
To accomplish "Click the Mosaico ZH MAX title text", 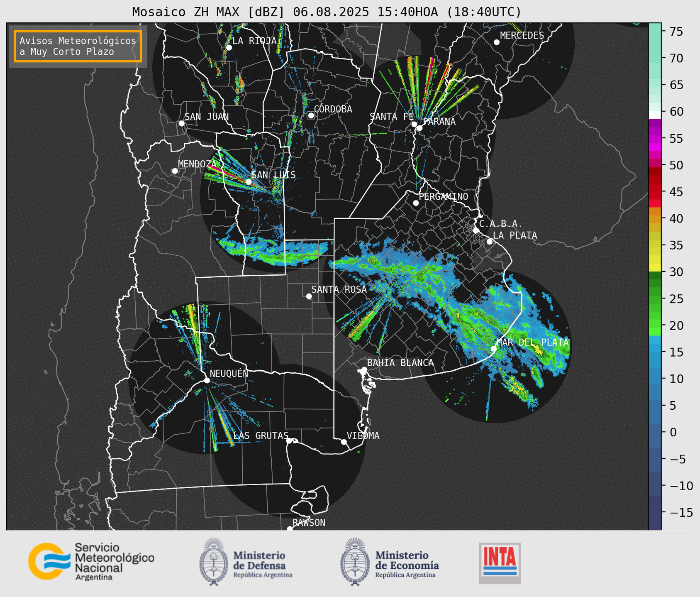I will click(x=327, y=12).
